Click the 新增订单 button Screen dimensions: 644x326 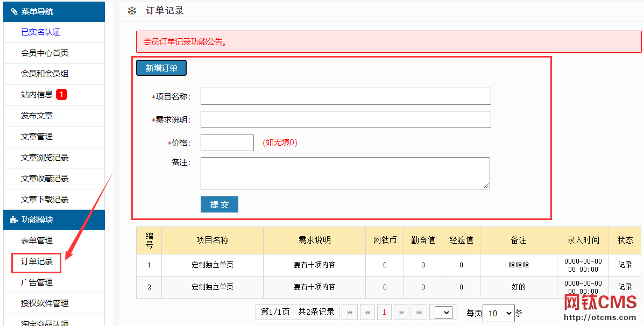tap(161, 68)
